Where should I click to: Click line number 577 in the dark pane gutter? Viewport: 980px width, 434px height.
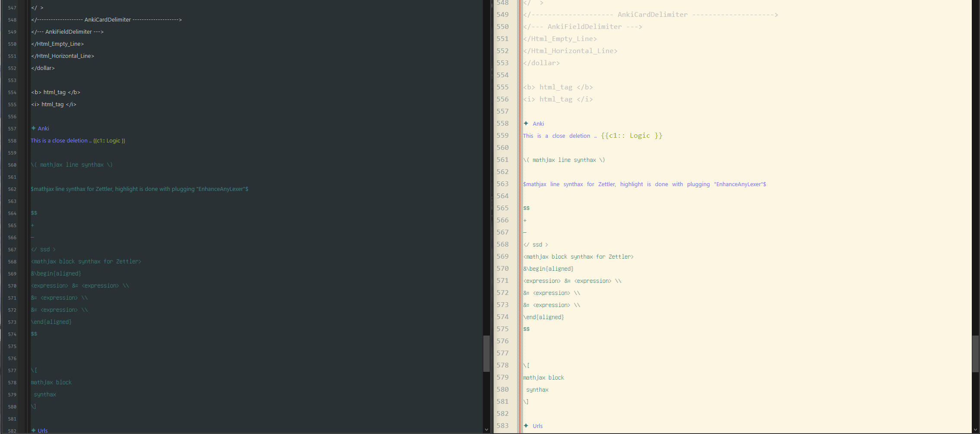coord(12,371)
